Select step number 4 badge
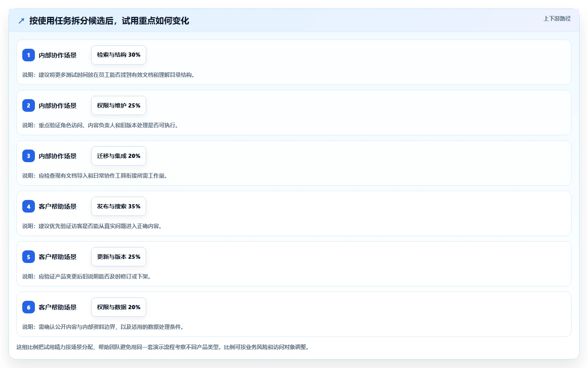588x368 pixels. coord(29,206)
